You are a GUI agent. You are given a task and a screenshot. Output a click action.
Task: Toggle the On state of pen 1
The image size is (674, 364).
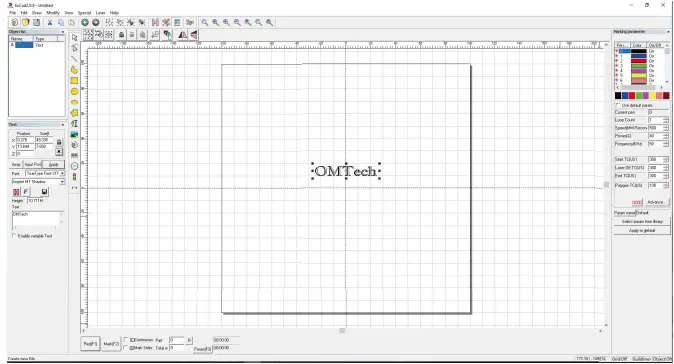tap(652, 56)
